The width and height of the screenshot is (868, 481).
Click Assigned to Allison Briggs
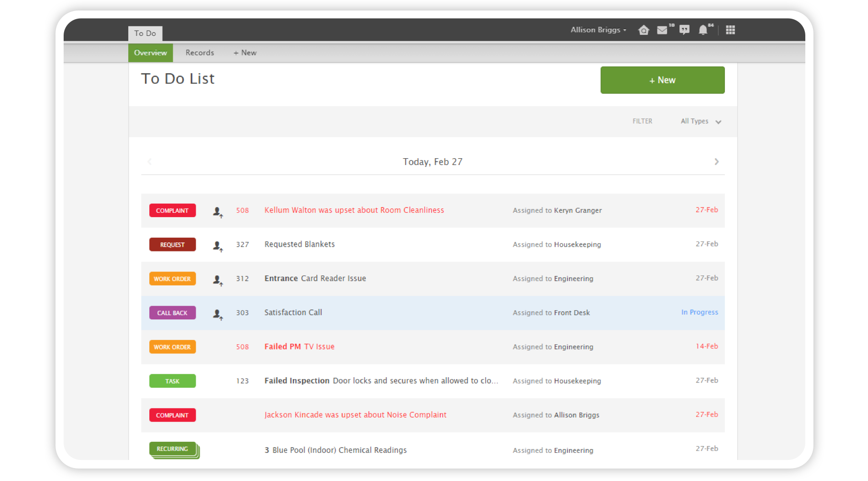pyautogui.click(x=556, y=415)
